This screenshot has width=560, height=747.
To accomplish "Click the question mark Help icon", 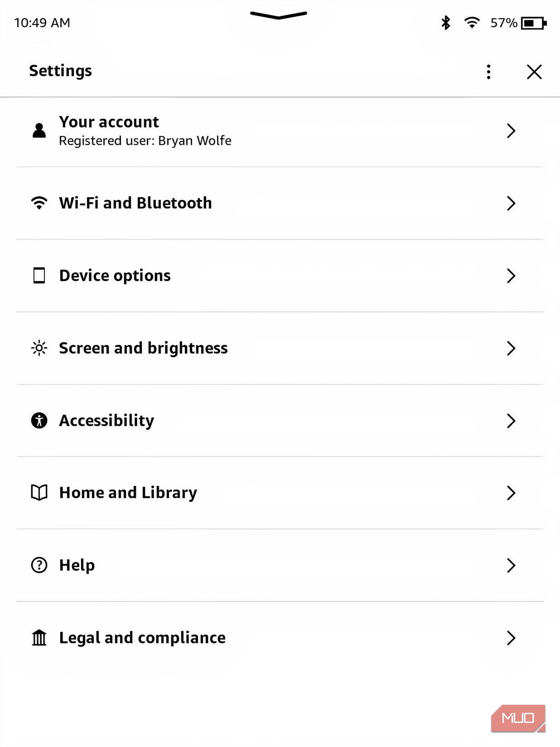I will pos(39,565).
